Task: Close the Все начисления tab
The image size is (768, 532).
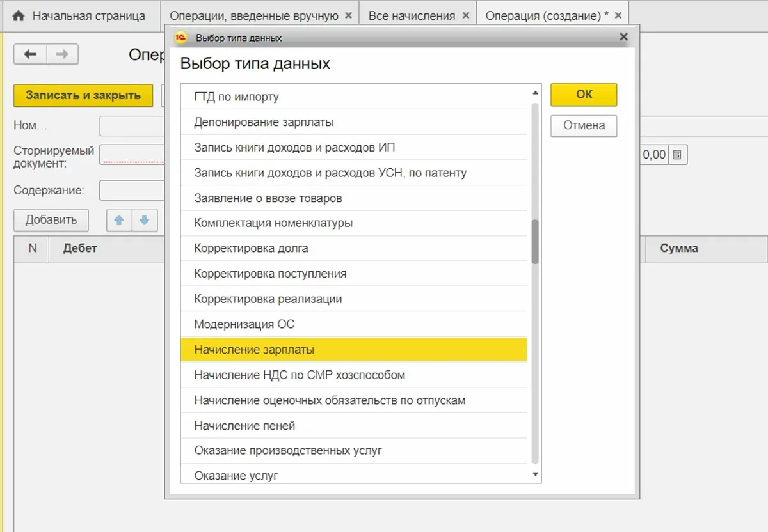Action: tap(465, 15)
